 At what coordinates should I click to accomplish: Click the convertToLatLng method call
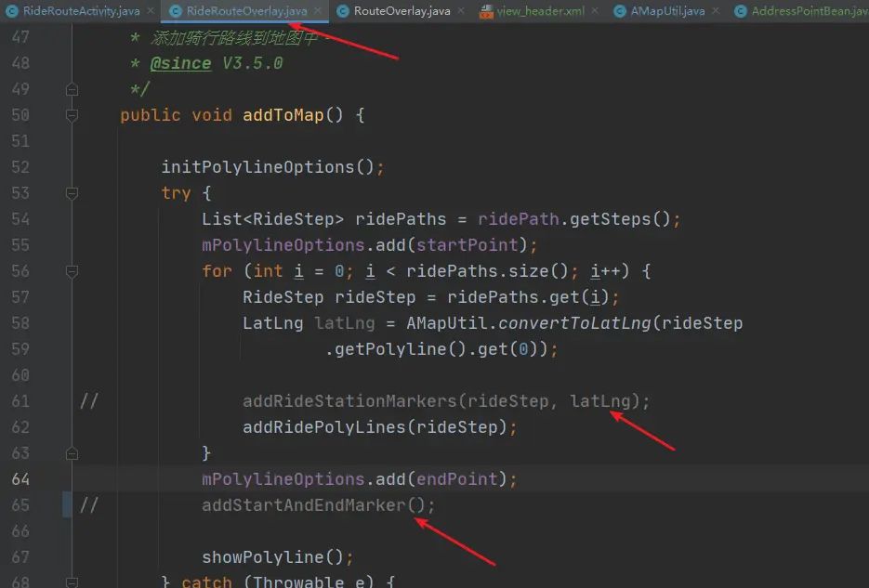(x=574, y=323)
